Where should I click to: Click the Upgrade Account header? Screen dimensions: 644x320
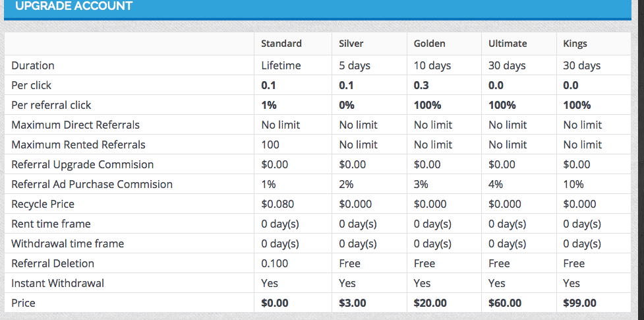(73, 7)
